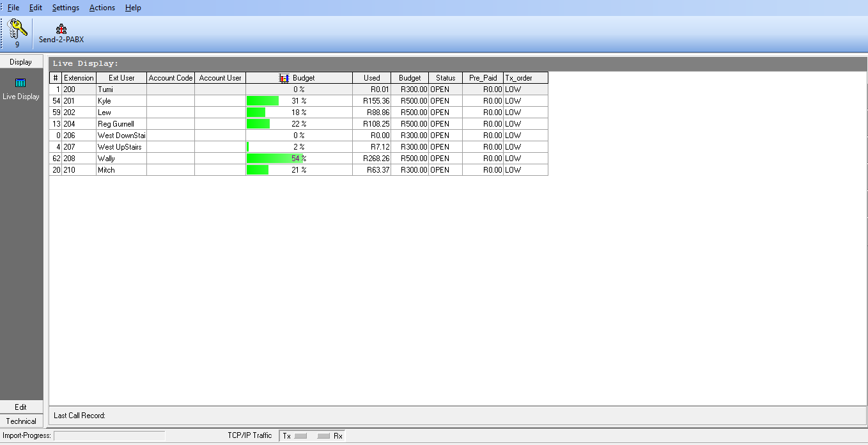This screenshot has width=868, height=445.
Task: Click the Budget column chart icon
Action: (x=284, y=78)
